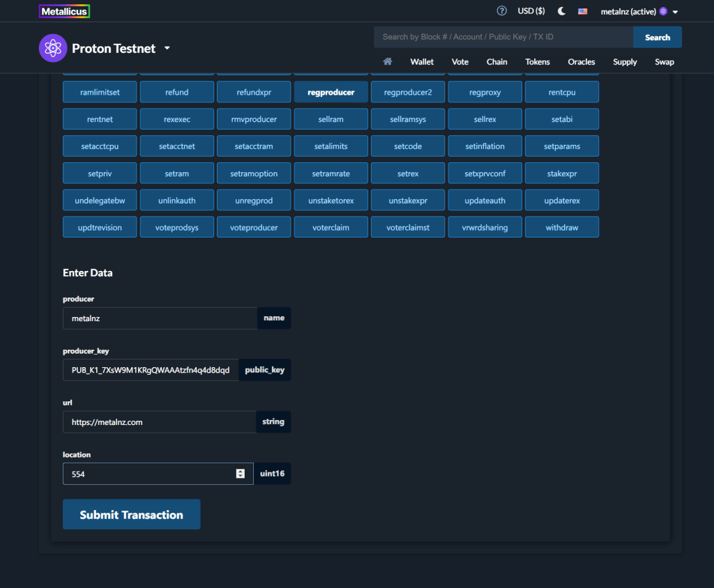Focus the location number field

click(x=158, y=474)
